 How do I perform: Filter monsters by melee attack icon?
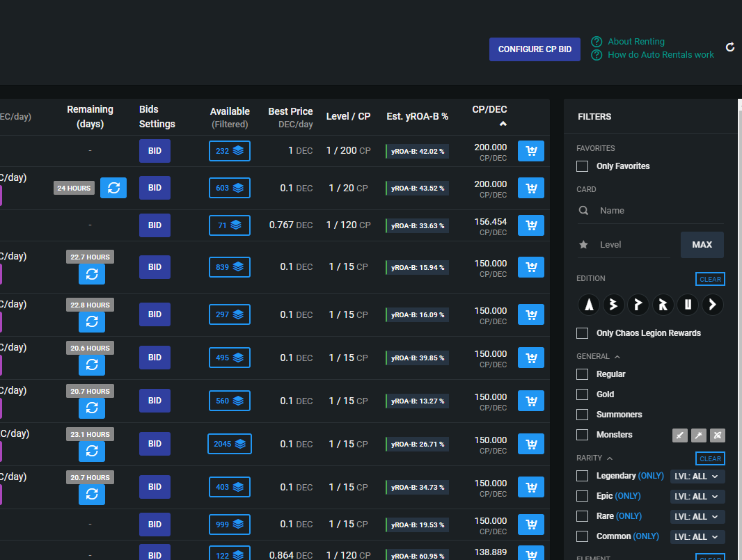tap(680, 435)
